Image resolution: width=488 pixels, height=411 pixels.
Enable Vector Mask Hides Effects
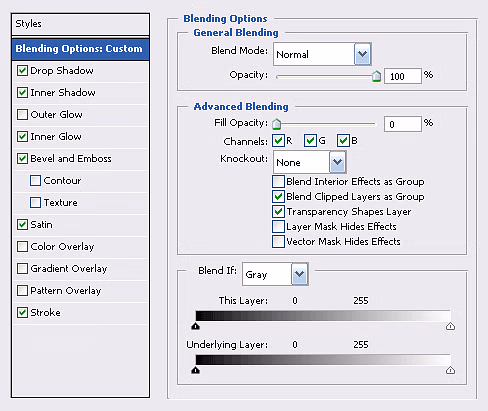[278, 241]
